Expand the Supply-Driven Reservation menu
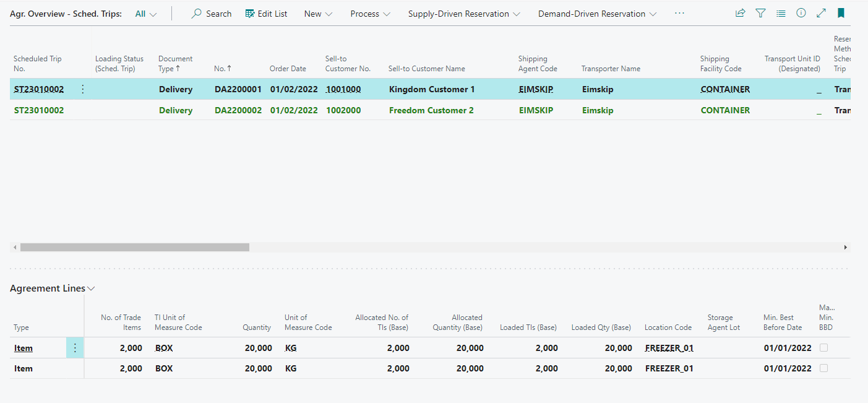This screenshot has width=868, height=403. click(x=464, y=14)
